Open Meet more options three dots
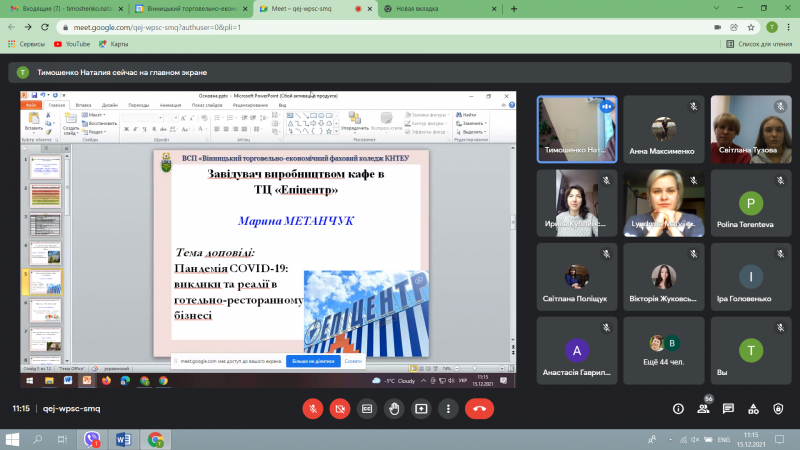This screenshot has height=450, width=800. coord(448,409)
